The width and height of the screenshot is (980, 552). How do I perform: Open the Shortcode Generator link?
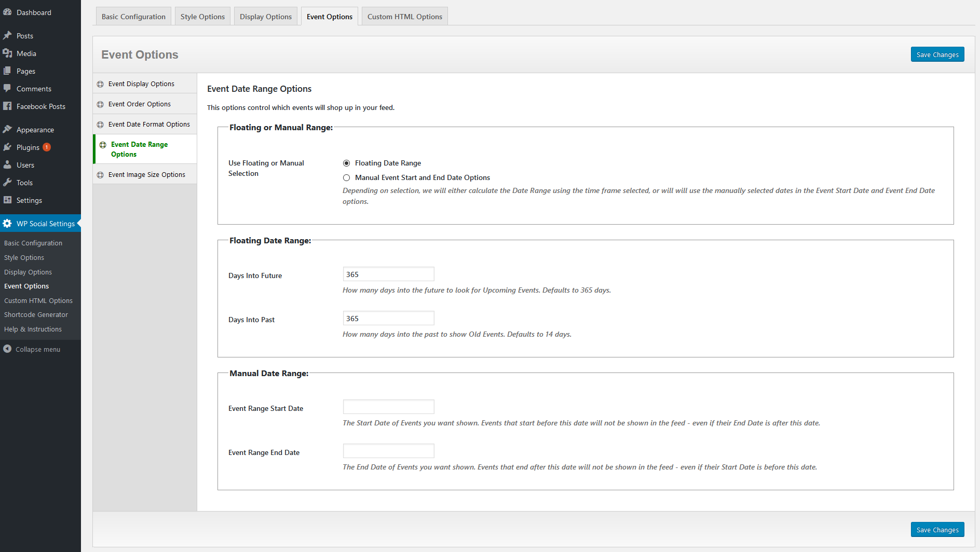point(36,315)
